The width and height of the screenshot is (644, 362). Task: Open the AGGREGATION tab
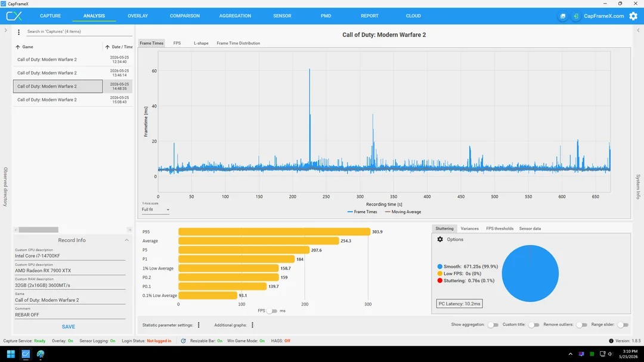[x=235, y=16]
